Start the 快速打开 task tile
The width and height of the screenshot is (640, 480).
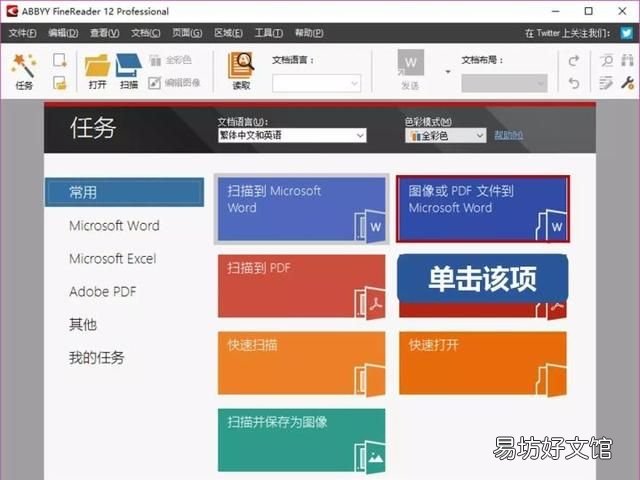[x=483, y=363]
